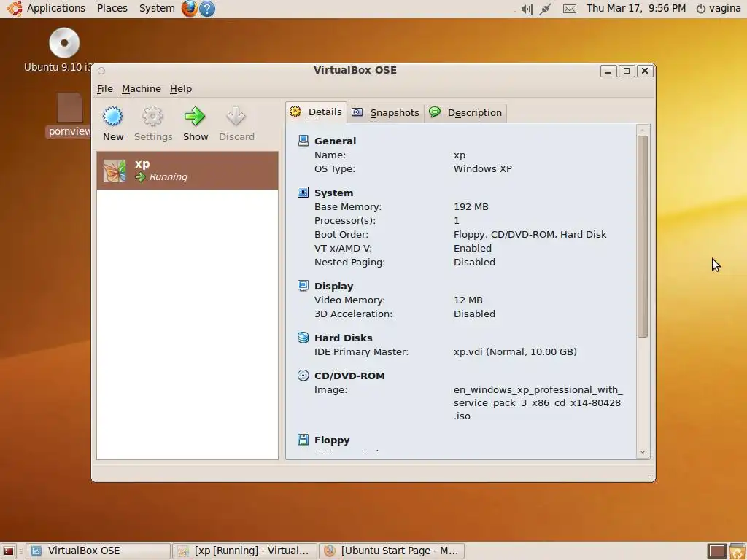Click the date and time clock

(636, 8)
